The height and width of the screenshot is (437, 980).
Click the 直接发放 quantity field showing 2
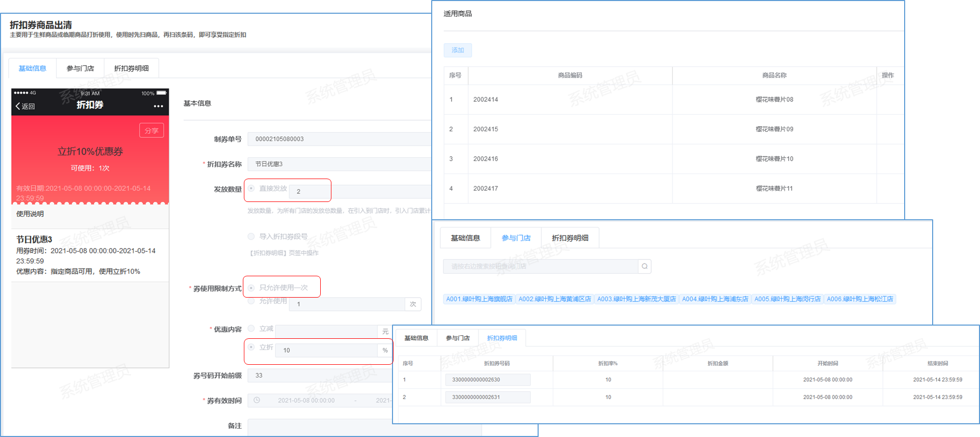(310, 191)
